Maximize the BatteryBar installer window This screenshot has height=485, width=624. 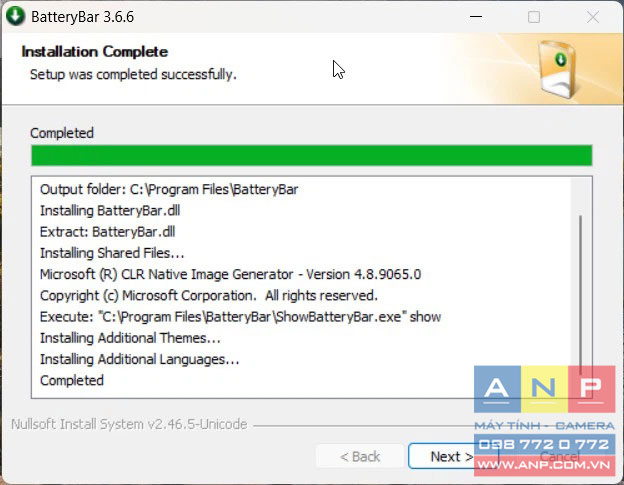pyautogui.click(x=534, y=17)
